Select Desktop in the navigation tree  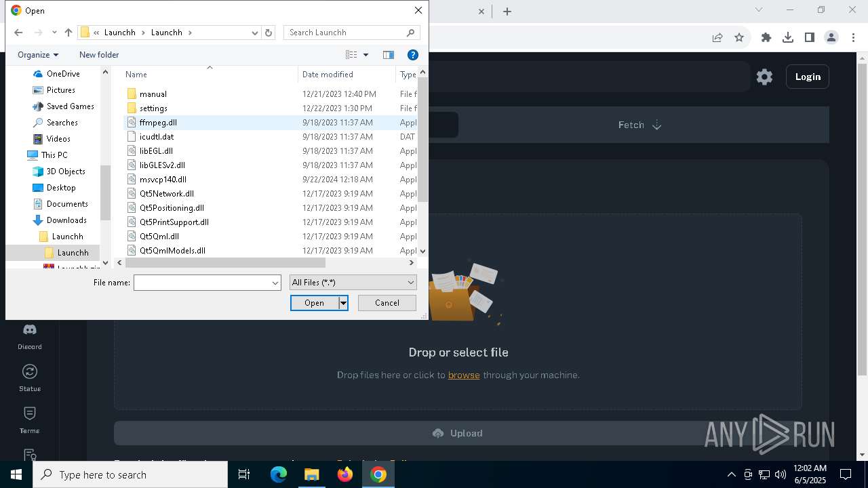click(x=61, y=188)
